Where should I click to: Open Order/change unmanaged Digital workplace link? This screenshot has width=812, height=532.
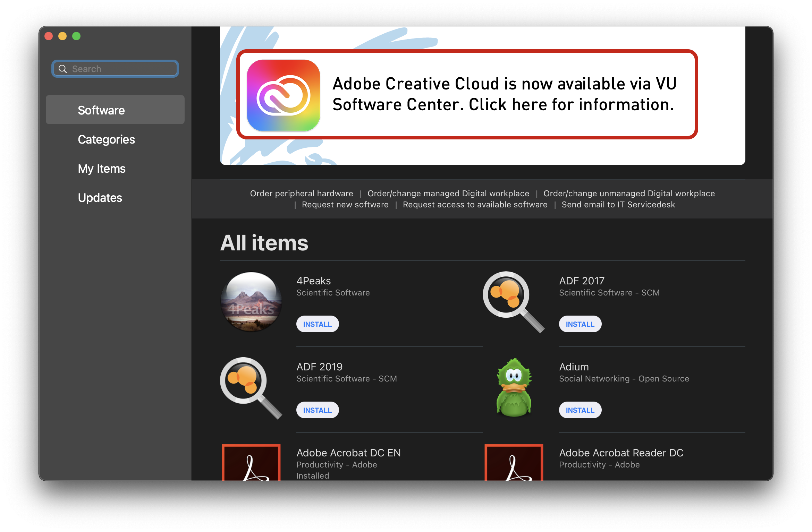click(x=629, y=193)
